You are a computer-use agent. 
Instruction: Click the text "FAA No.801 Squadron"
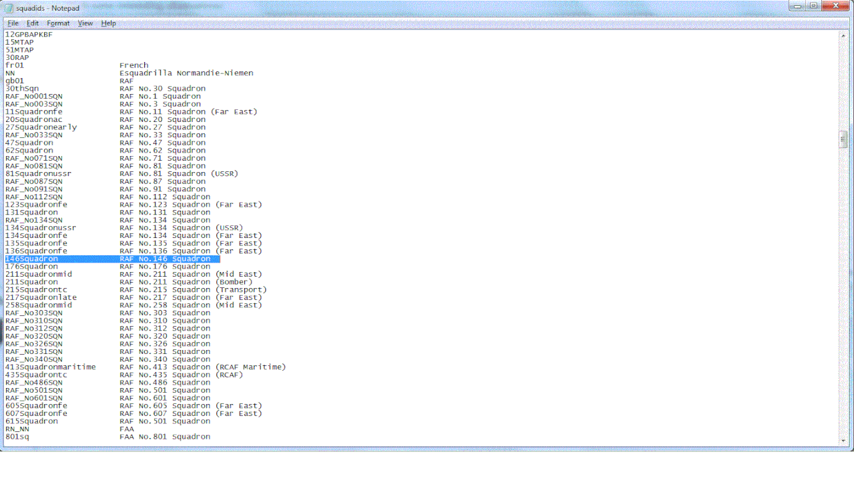coord(165,437)
